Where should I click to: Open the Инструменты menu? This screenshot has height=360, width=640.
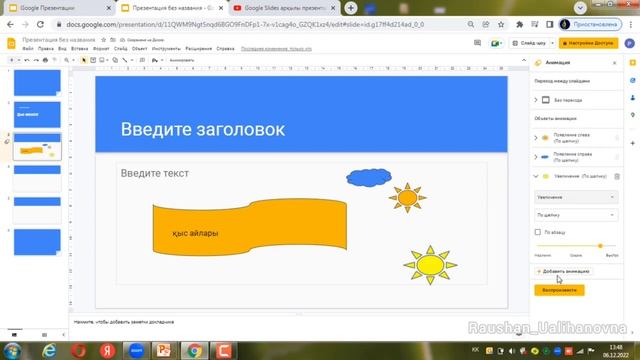click(x=166, y=49)
